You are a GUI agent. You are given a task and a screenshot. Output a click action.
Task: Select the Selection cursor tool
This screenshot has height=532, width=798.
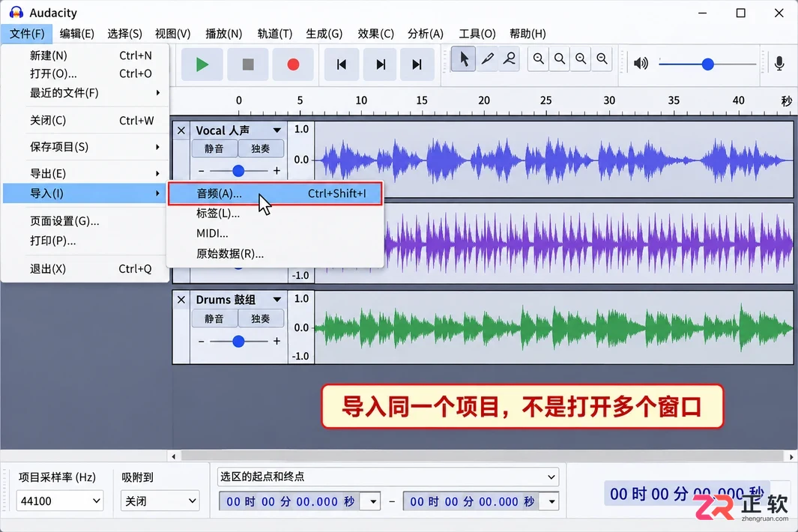tap(464, 59)
